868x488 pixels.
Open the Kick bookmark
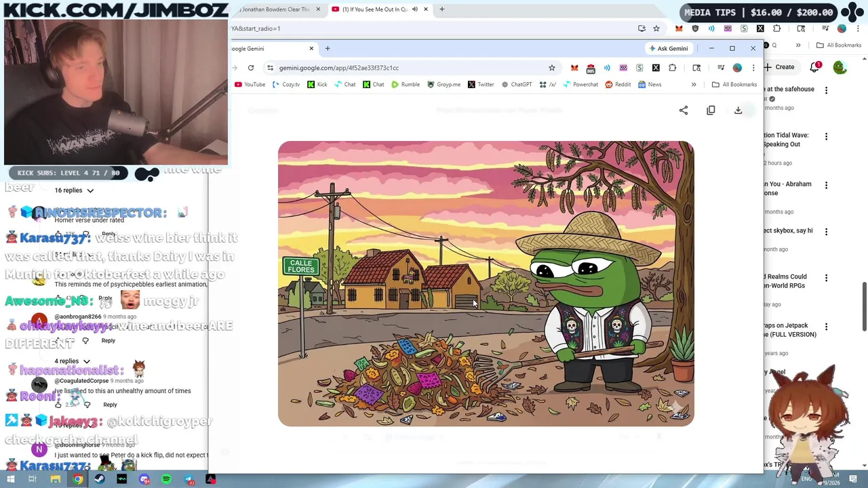[x=317, y=85]
